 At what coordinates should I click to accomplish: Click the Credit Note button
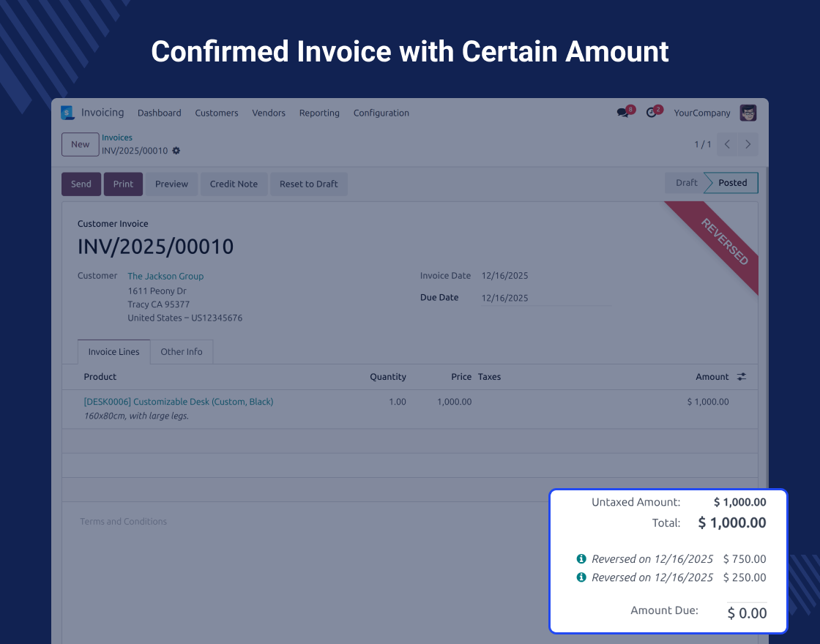[x=234, y=184]
